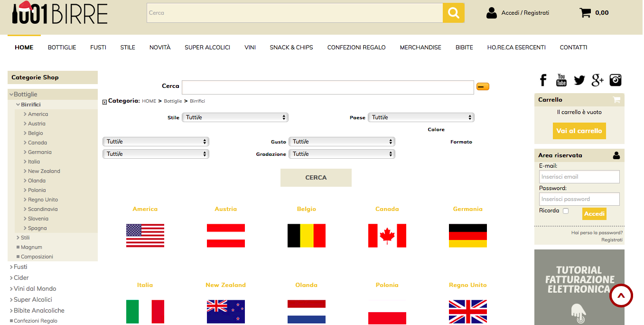Open the Stile dropdown
This screenshot has width=644, height=325.
pyautogui.click(x=235, y=117)
